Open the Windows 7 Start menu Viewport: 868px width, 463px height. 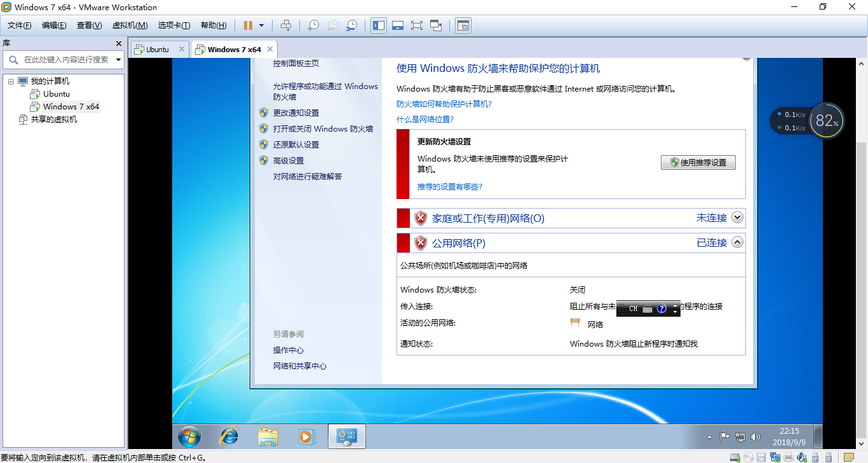pyautogui.click(x=189, y=436)
